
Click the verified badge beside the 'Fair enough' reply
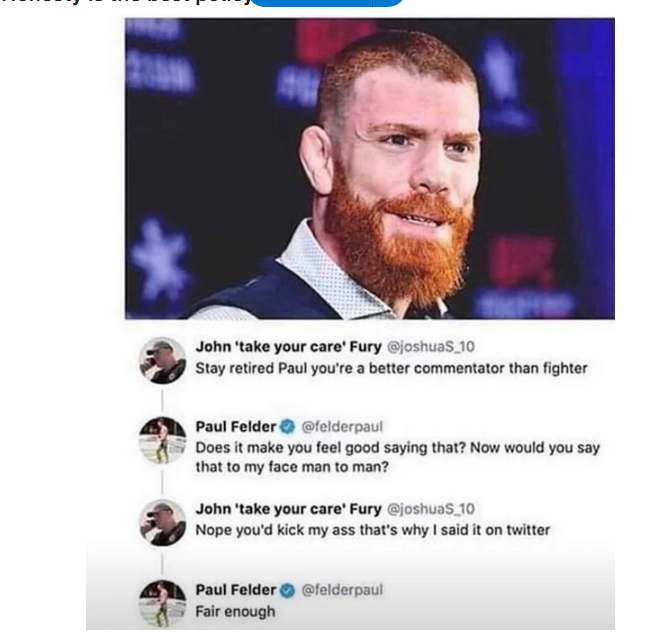pyautogui.click(x=287, y=590)
